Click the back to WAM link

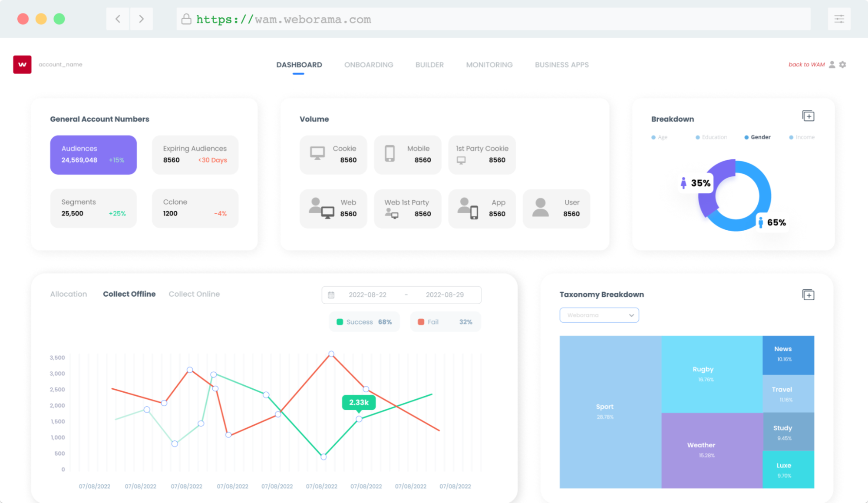(806, 64)
